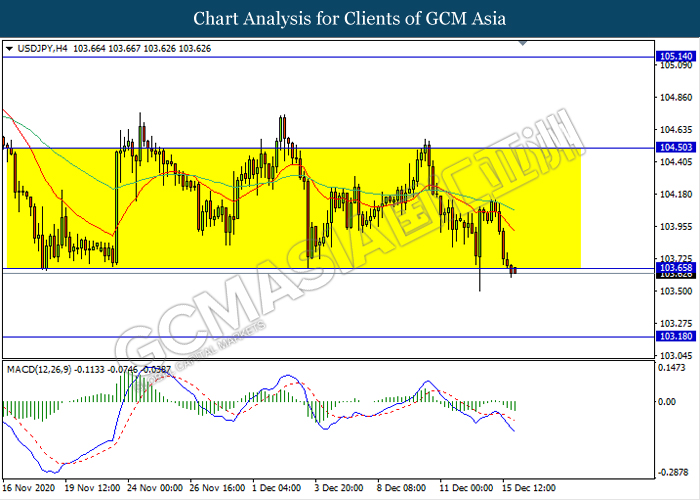Click the 1 Dec 04:00 time label
The width and height of the screenshot is (700, 500).
pyautogui.click(x=277, y=488)
